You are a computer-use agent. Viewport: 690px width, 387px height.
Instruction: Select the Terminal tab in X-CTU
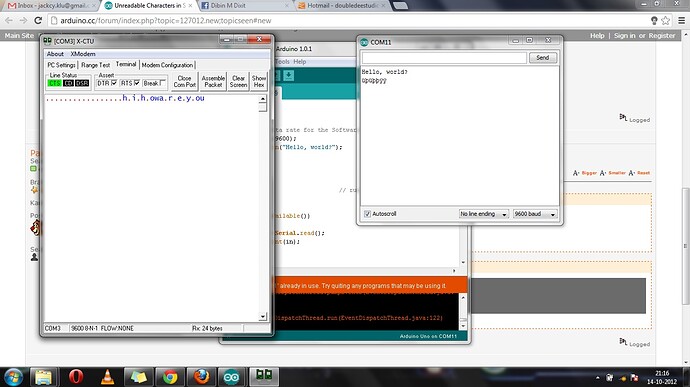pyautogui.click(x=126, y=64)
